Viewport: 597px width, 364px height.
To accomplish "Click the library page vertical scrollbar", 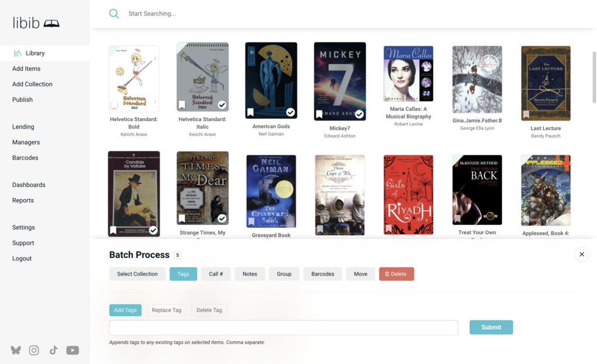I will click(594, 77).
